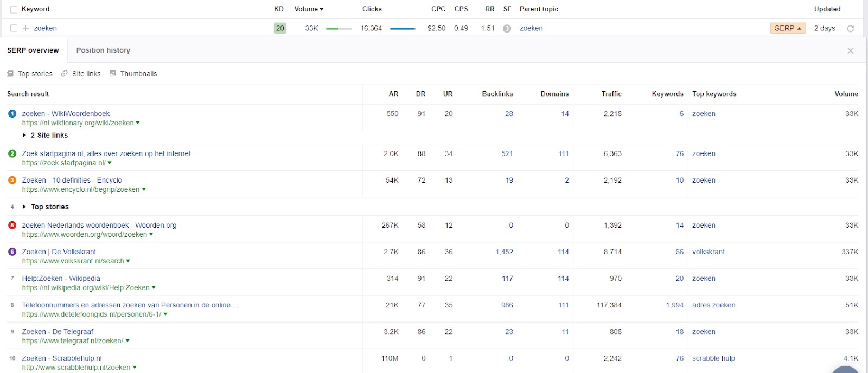Switch to the Position history tab
The image size is (868, 373).
click(x=103, y=50)
